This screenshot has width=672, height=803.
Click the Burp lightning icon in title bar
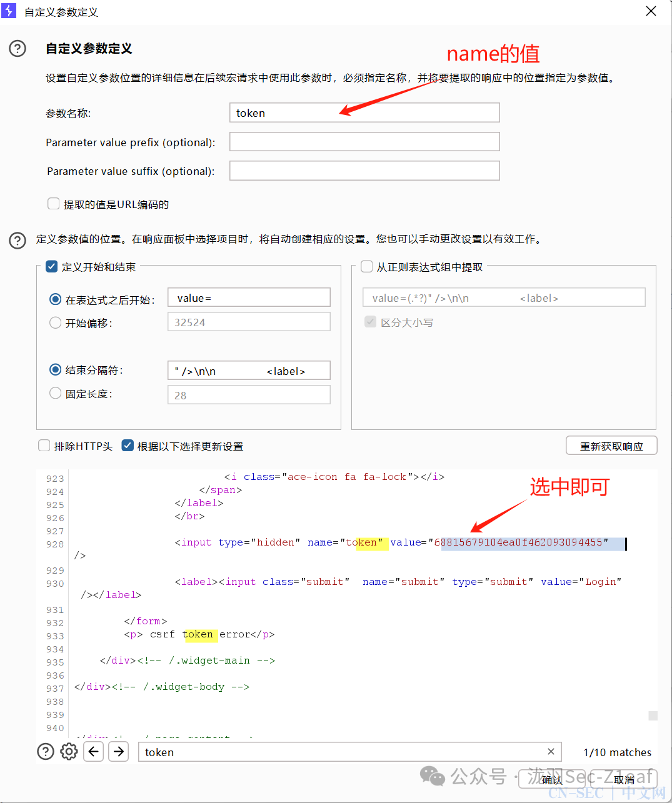tap(9, 11)
